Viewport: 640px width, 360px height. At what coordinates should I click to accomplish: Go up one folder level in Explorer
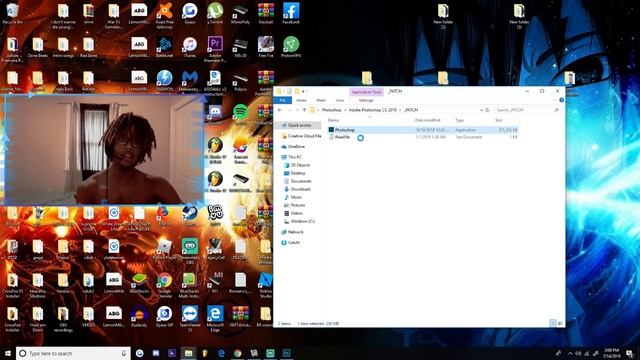(x=304, y=110)
